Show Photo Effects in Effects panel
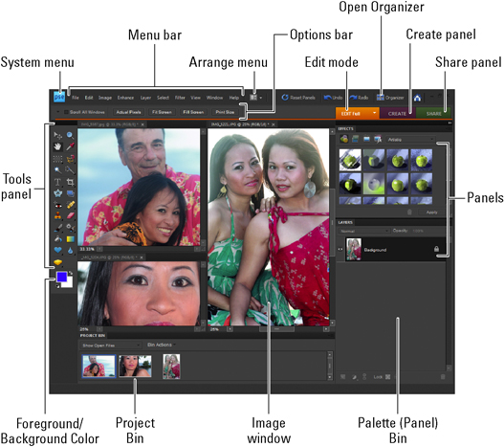 pos(366,139)
